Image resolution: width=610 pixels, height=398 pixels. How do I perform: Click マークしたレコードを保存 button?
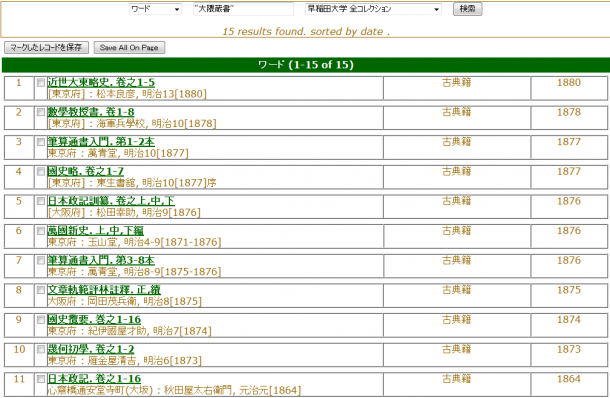coord(46,47)
